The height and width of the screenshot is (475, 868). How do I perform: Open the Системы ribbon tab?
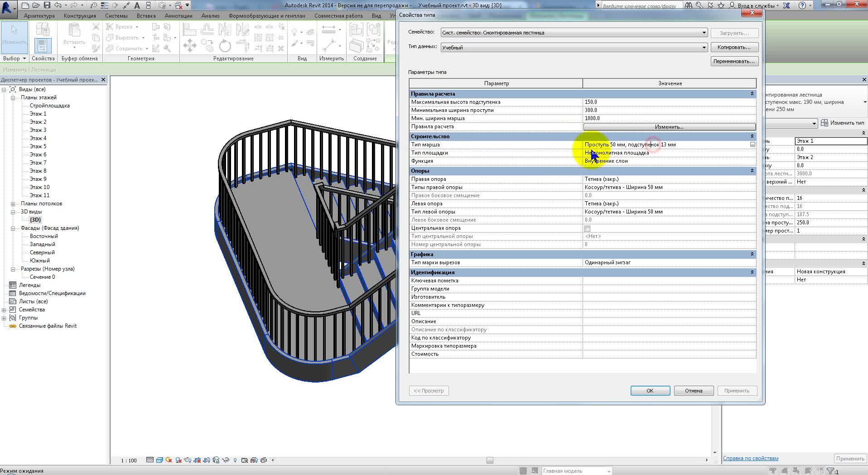tap(116, 15)
